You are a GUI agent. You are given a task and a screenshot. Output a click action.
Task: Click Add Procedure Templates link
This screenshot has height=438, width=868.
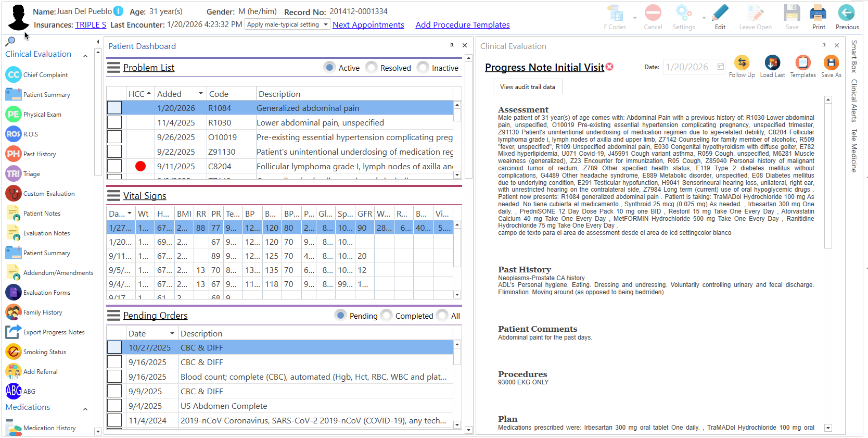[463, 24]
